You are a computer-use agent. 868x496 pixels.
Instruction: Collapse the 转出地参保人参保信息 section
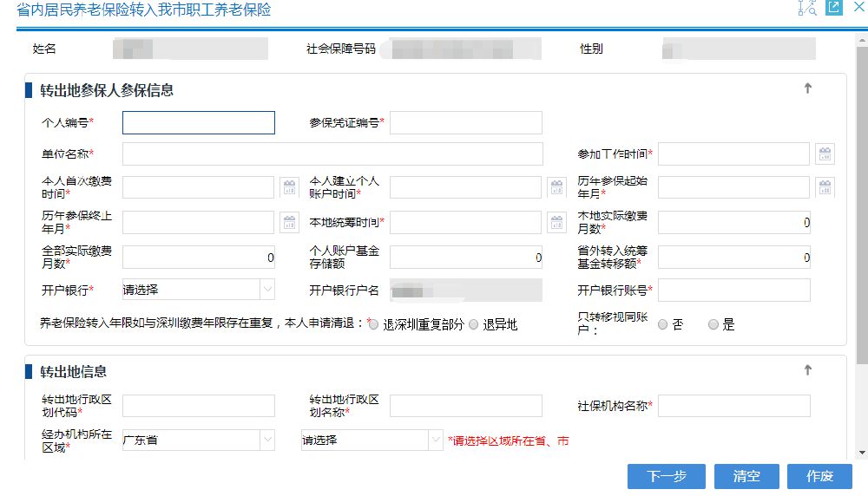(x=807, y=88)
